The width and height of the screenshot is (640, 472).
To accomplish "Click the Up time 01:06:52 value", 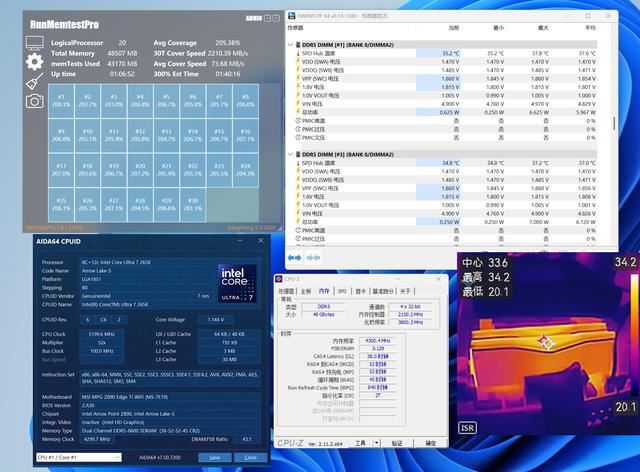I will 122,74.
